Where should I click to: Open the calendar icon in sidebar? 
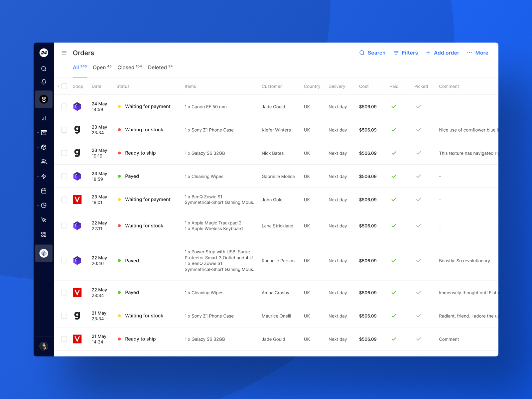pos(44,191)
